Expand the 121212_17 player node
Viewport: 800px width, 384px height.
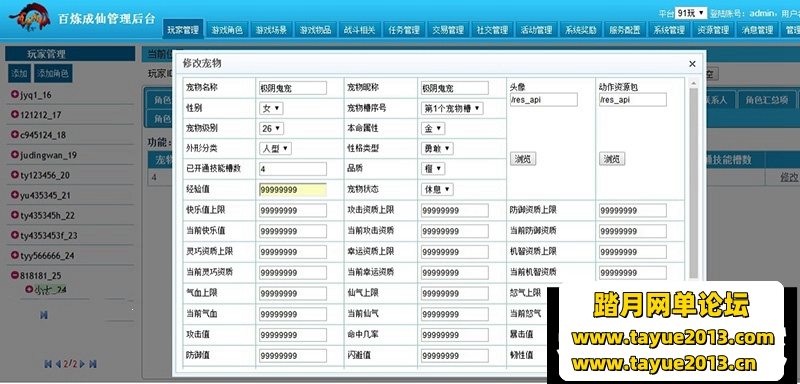pos(15,115)
